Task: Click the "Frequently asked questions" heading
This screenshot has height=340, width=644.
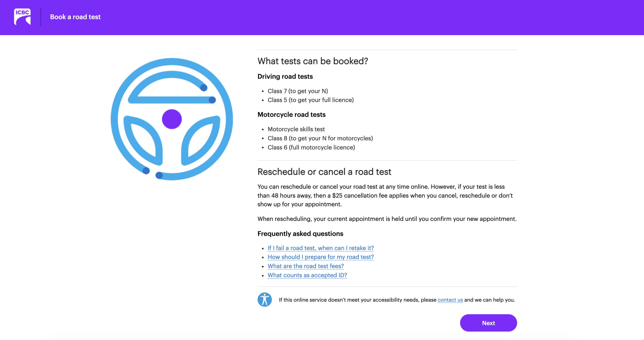Action: point(300,234)
